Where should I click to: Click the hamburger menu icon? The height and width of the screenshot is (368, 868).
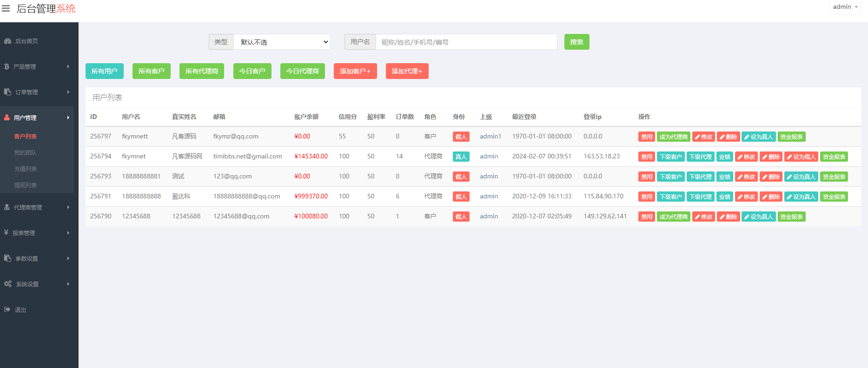tap(6, 8)
